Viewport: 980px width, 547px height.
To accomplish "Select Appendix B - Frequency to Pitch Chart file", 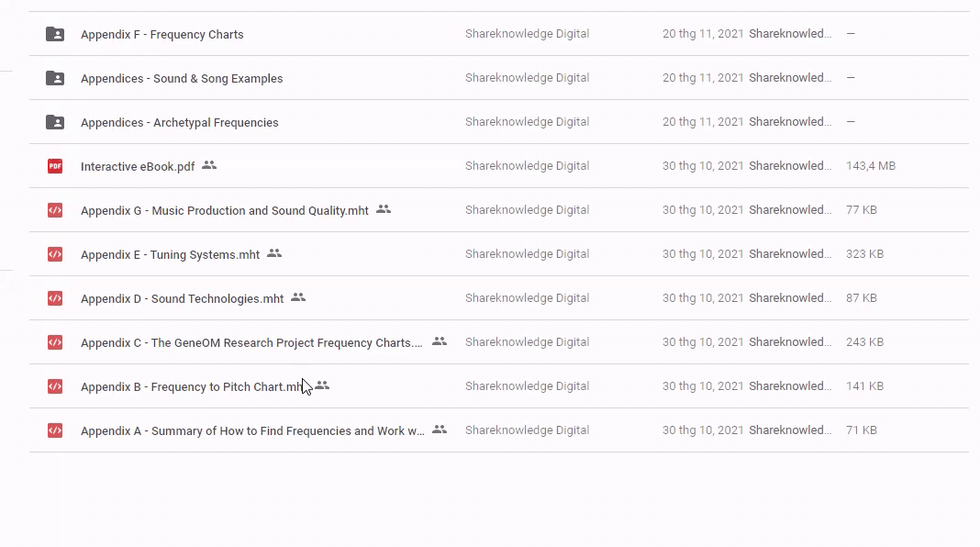I will coord(190,387).
